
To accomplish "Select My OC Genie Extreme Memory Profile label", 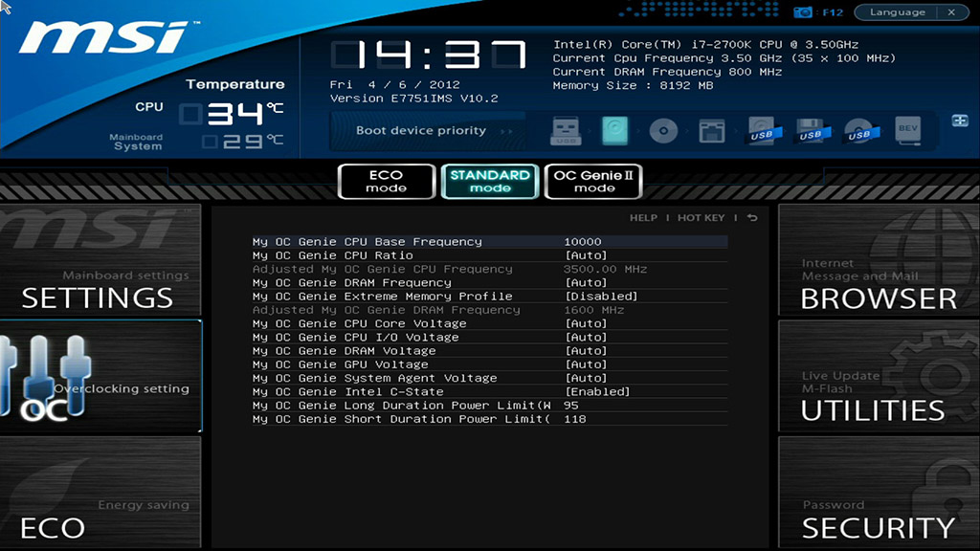I will coord(383,297).
